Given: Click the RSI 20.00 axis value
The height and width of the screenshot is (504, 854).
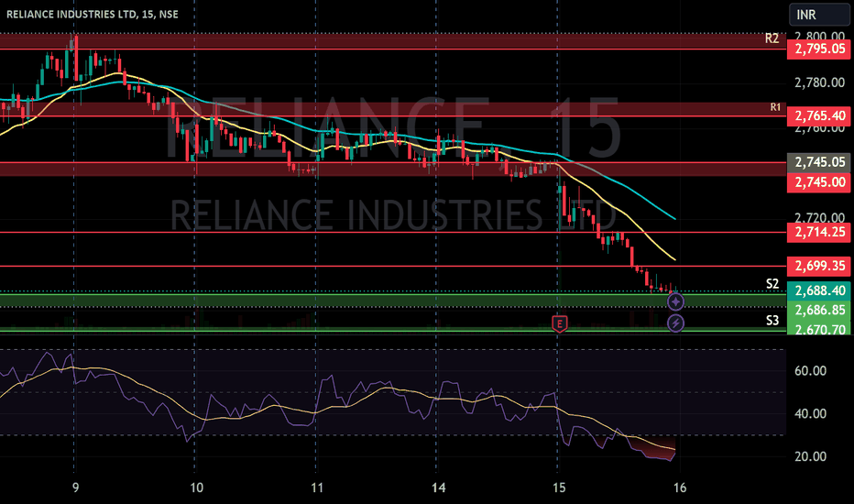Looking at the screenshot, I should [810, 456].
